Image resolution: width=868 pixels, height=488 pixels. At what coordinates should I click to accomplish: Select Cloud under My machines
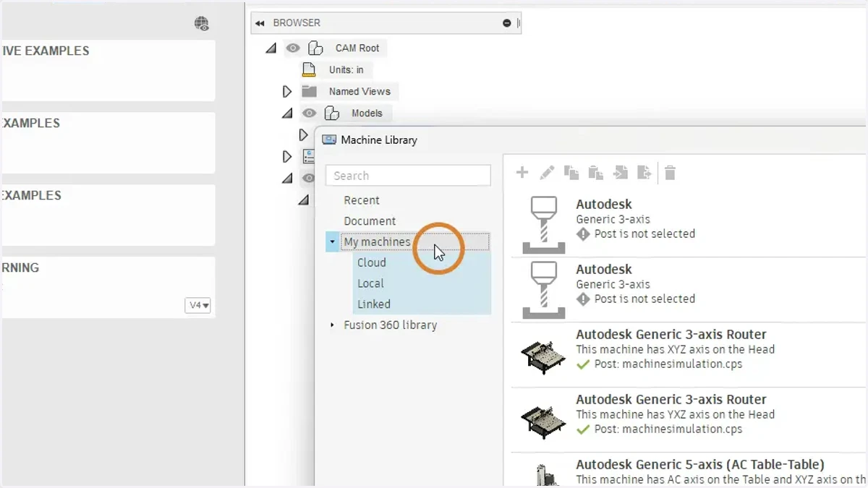[x=372, y=262]
